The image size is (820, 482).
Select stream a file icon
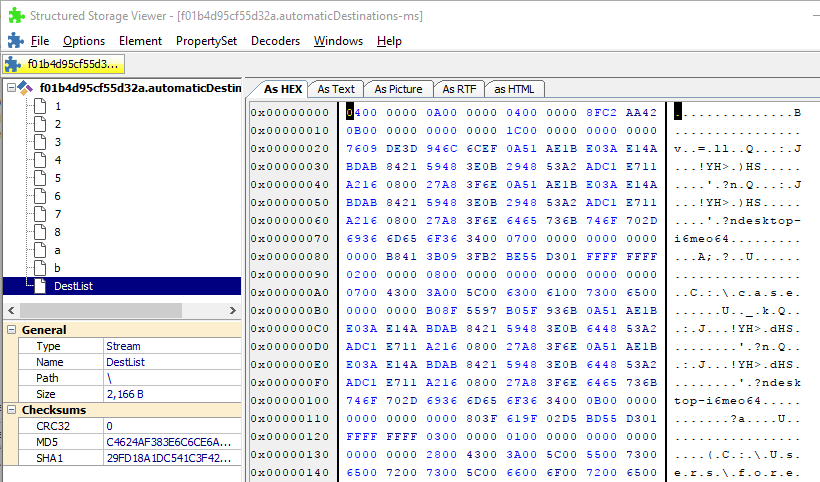pos(40,250)
